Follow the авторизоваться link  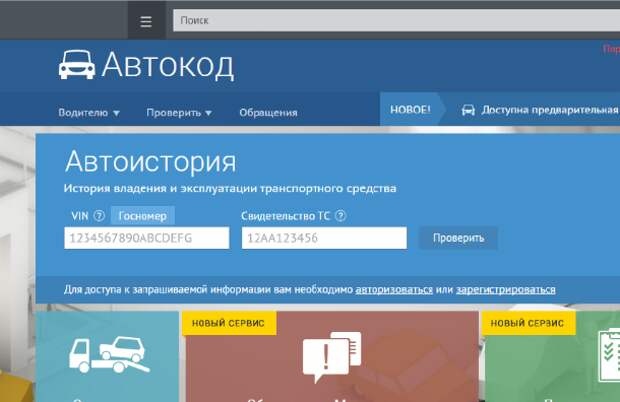[394, 290]
